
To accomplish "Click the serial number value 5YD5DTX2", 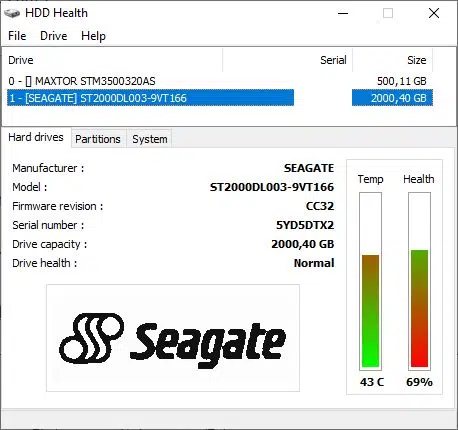I will pyautogui.click(x=305, y=225).
